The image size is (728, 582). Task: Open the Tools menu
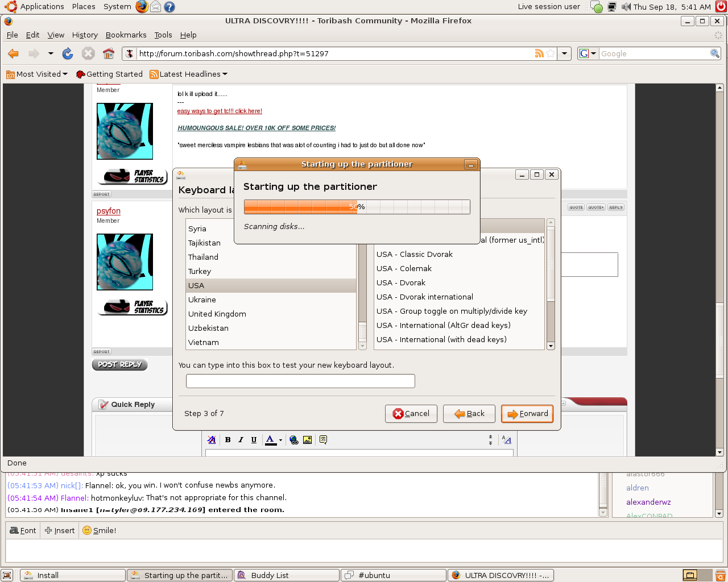163,35
